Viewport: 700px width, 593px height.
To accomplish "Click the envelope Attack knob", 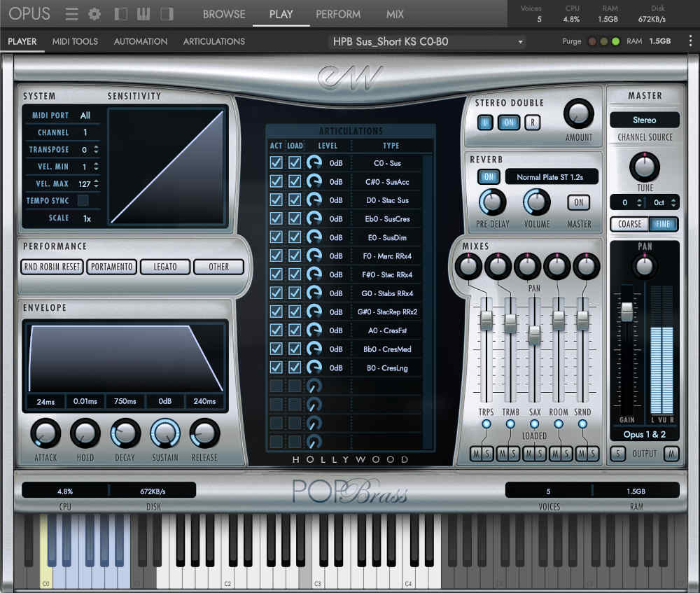I will tap(45, 433).
